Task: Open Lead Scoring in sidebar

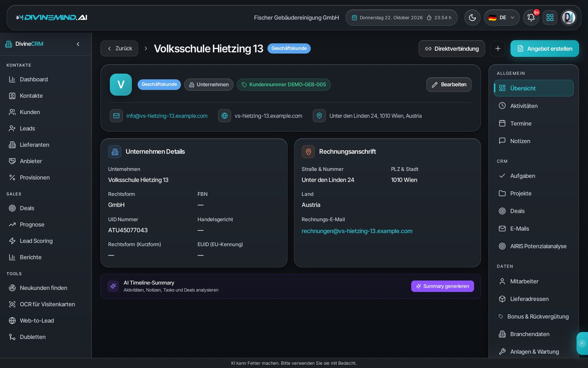Action: [46, 241]
